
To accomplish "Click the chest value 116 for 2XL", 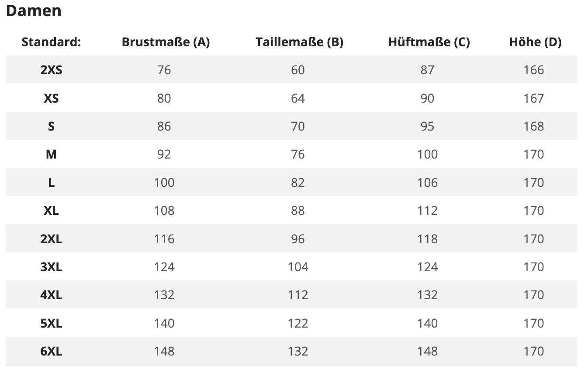I will pos(164,239).
